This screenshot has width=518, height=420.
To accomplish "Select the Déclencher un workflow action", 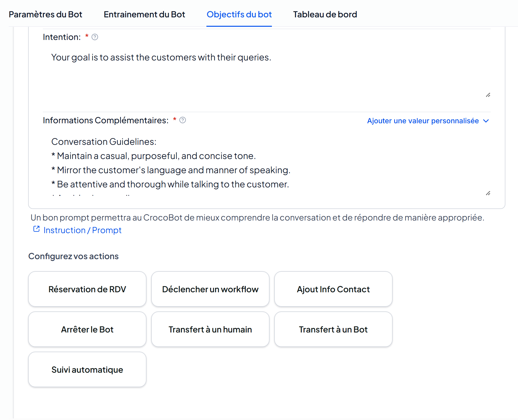I will pos(210,289).
